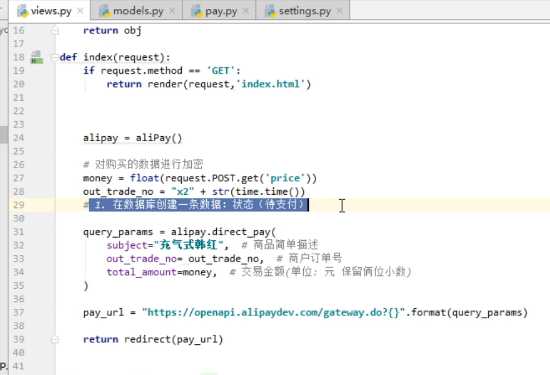Click 'out_trade_no' parameter on line 33

point(141,259)
